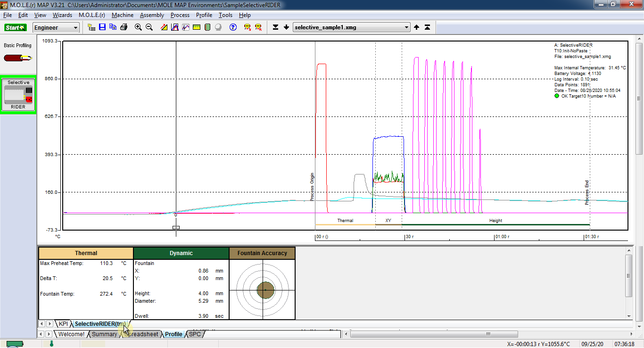Click the blue Save disk icon
Screen dimensions: 644x348
click(102, 27)
